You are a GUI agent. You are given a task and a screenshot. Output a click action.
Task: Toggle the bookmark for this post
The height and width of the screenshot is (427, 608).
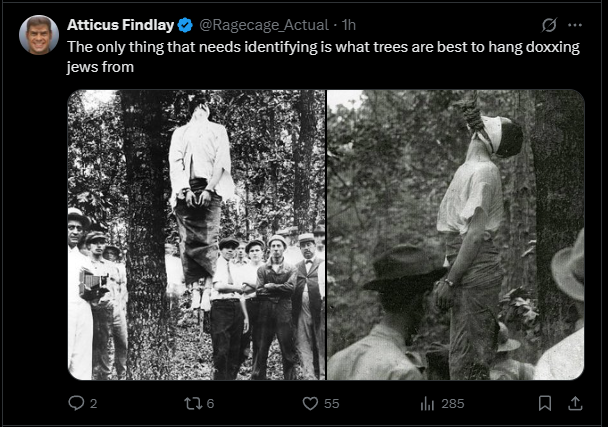[545, 403]
